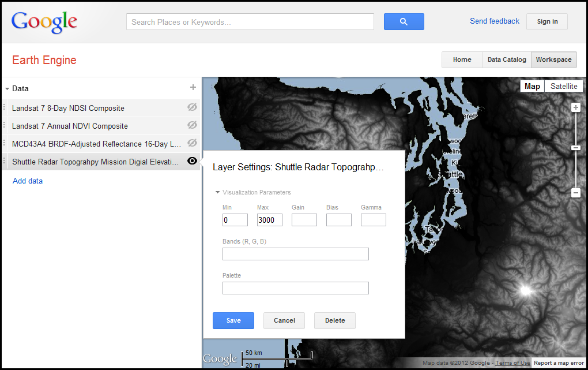The height and width of the screenshot is (370, 588).
Task: Click the plus icon beside Data
Action: pos(193,88)
